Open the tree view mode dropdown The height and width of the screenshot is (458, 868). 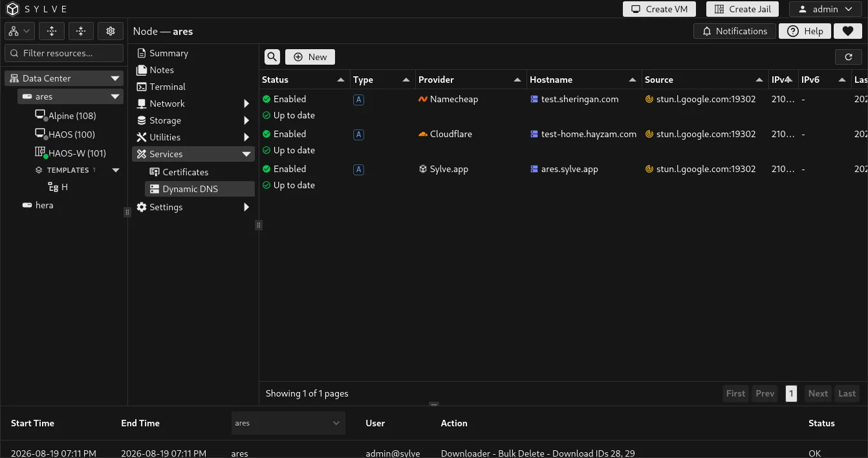(19, 31)
